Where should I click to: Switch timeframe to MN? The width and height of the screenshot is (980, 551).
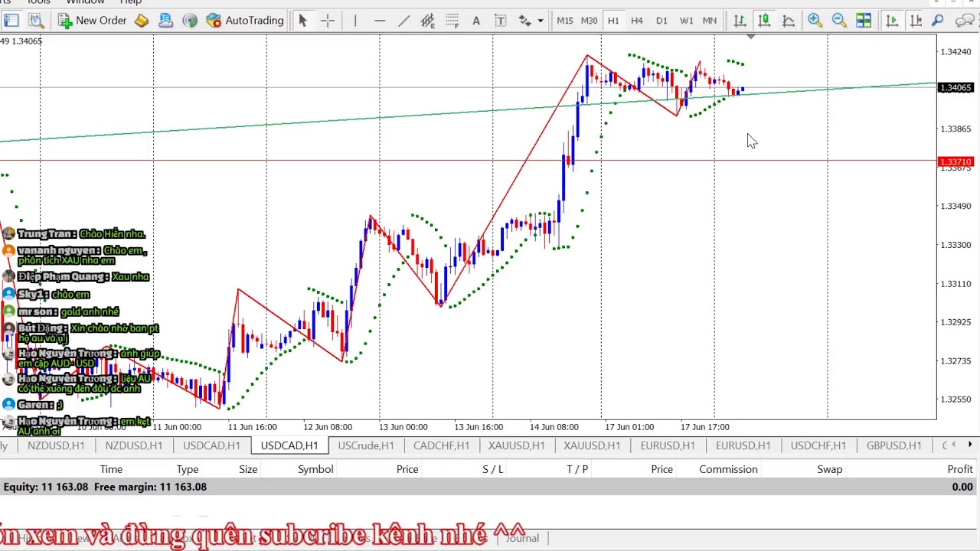tap(710, 21)
